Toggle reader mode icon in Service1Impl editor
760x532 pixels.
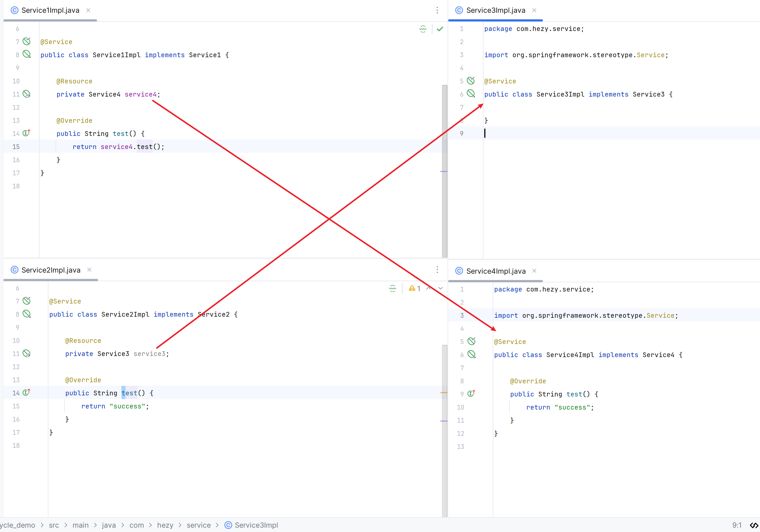tap(423, 29)
